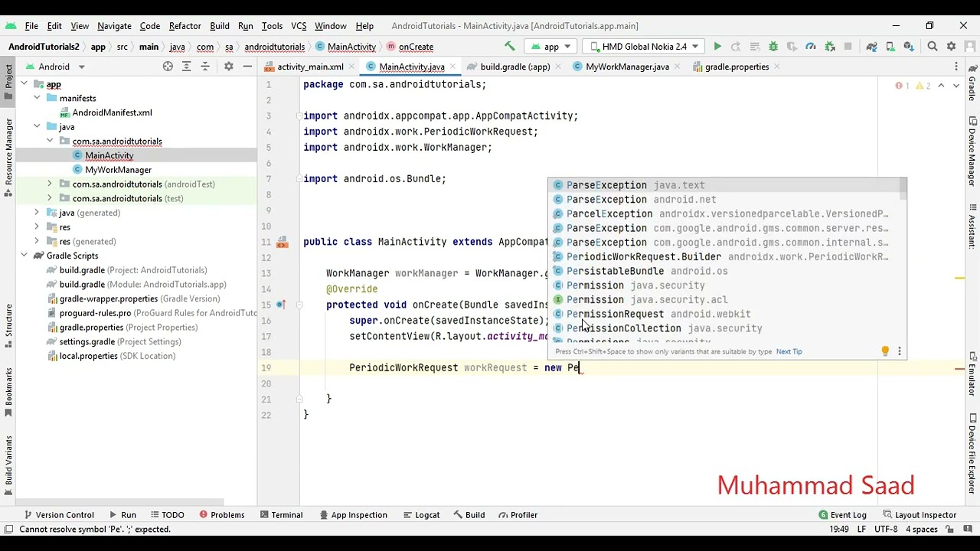The height and width of the screenshot is (551, 980).
Task: Click gutter icon on line 11
Action: coord(283,243)
